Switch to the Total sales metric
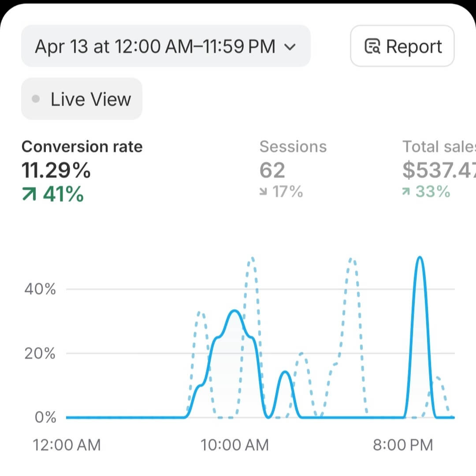 (439, 169)
